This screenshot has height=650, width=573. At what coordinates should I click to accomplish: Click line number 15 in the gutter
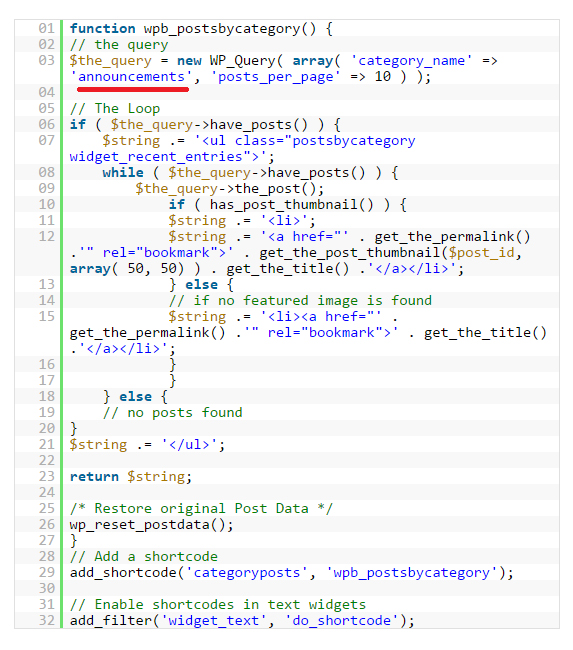tap(46, 317)
